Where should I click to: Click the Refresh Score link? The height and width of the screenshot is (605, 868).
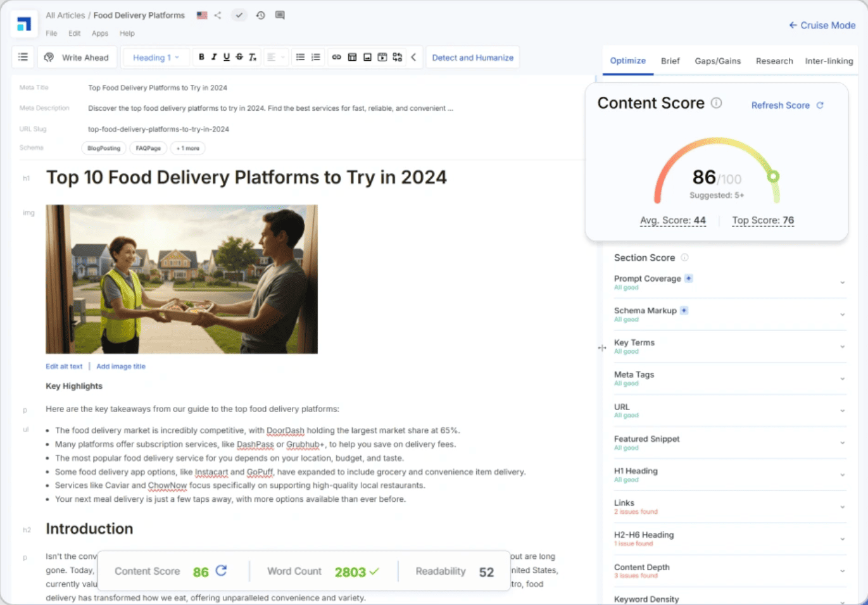click(787, 106)
